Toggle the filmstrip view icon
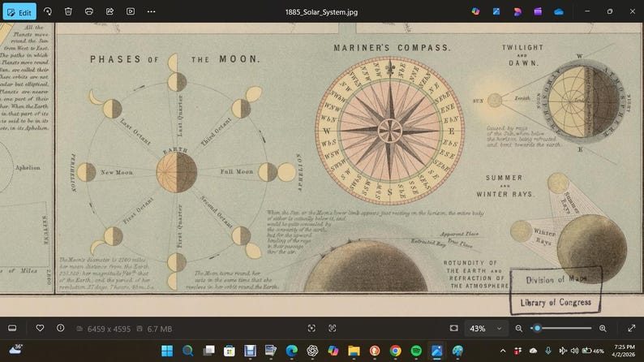This screenshot has width=644, height=362. pyautogui.click(x=12, y=328)
